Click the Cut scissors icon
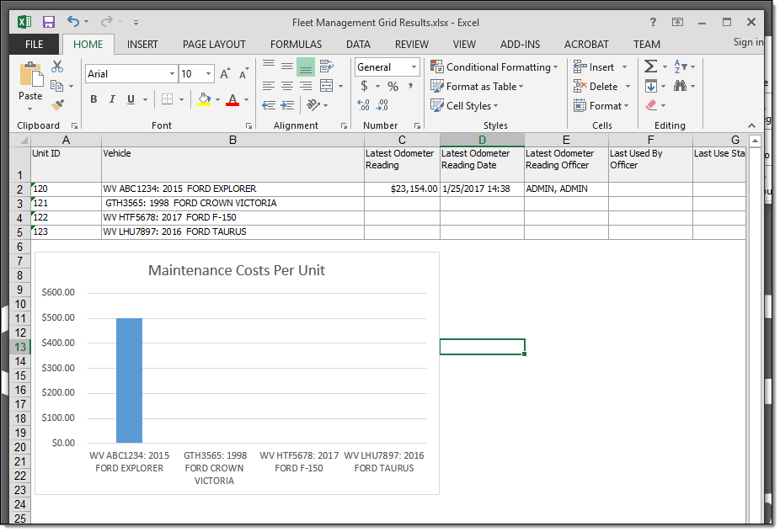Viewport: 780px width, 532px height. 57,66
